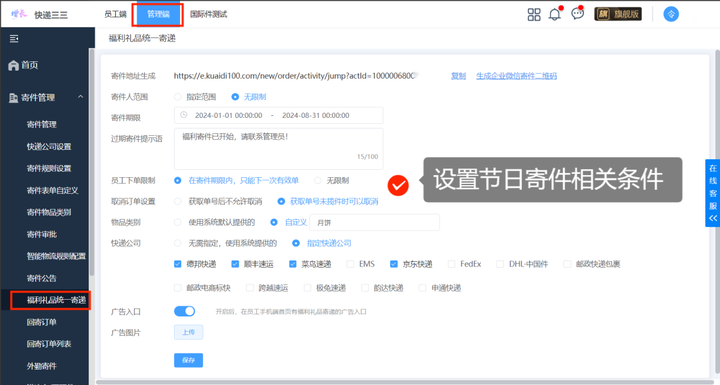Check 邮政快递包裹 checkbox
This screenshot has height=385, width=720.
(x=567, y=264)
